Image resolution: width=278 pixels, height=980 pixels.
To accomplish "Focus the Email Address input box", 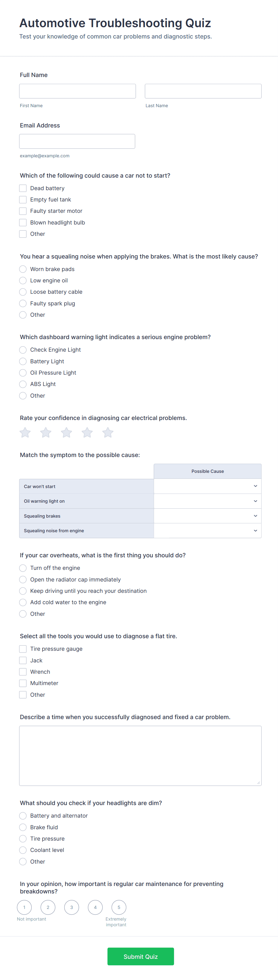I will tap(77, 141).
